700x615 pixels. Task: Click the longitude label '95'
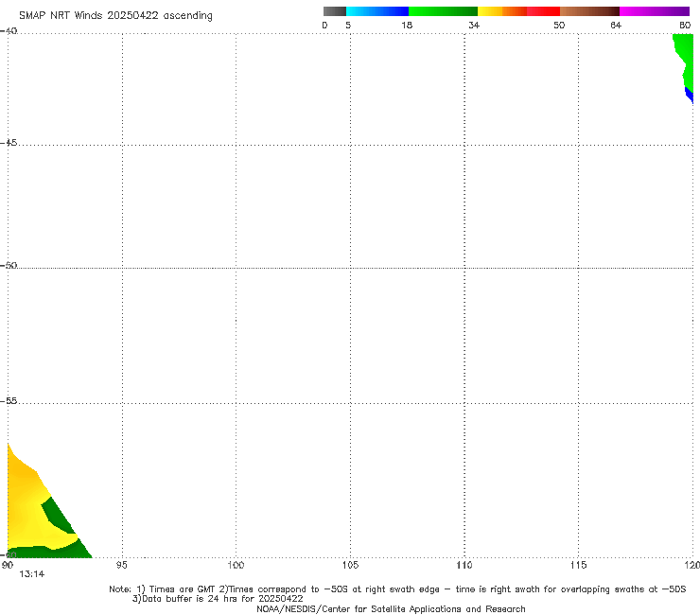tap(121, 565)
